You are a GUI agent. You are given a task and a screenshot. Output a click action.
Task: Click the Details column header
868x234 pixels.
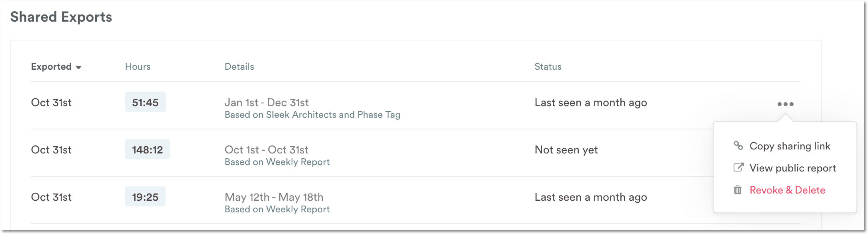239,67
